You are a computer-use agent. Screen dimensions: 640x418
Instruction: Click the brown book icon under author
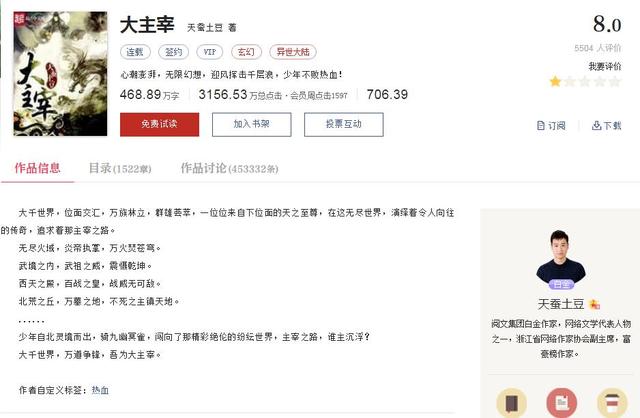pos(511,402)
